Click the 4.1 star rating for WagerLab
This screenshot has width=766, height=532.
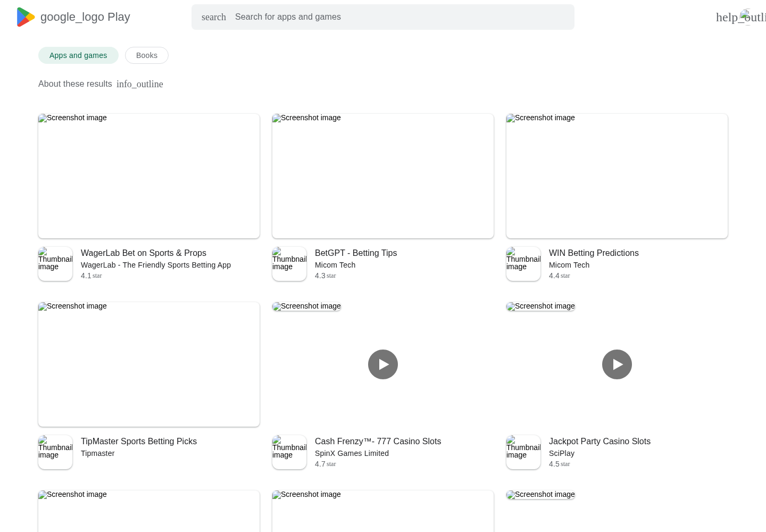coord(91,276)
